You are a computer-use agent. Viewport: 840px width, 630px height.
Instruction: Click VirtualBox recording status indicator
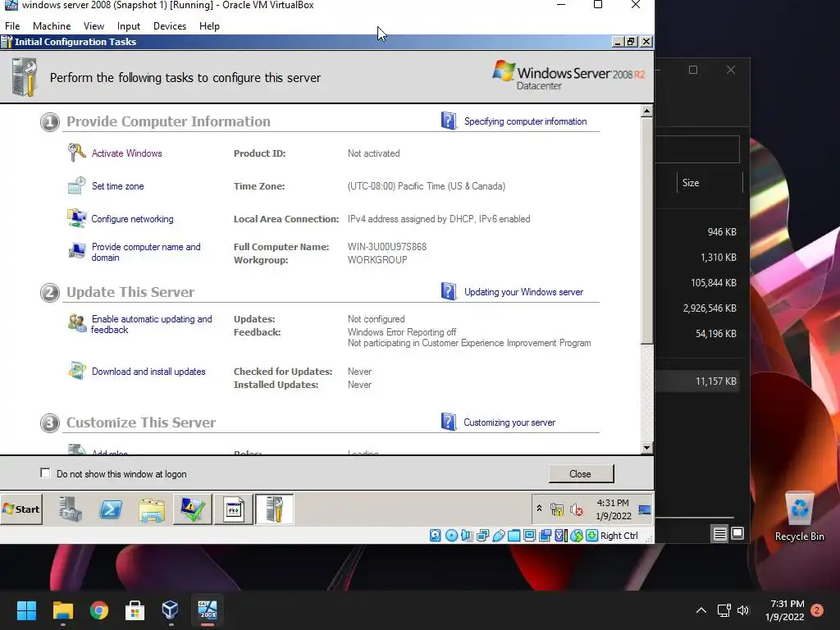pos(546,535)
